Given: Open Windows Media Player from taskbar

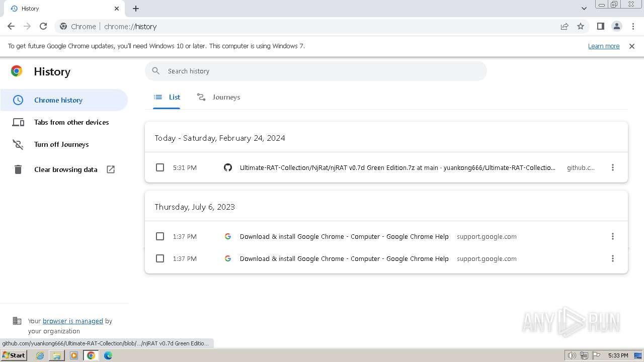Looking at the screenshot, I should [74, 355].
